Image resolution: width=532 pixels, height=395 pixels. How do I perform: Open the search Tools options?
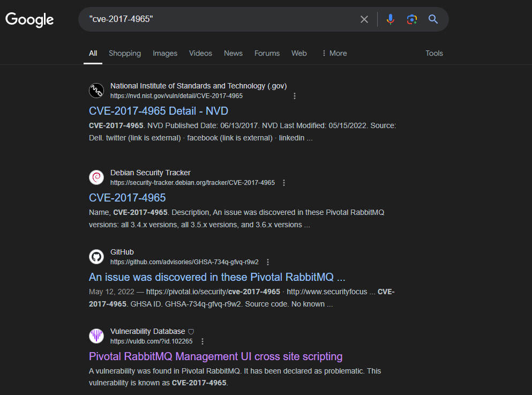pos(434,53)
